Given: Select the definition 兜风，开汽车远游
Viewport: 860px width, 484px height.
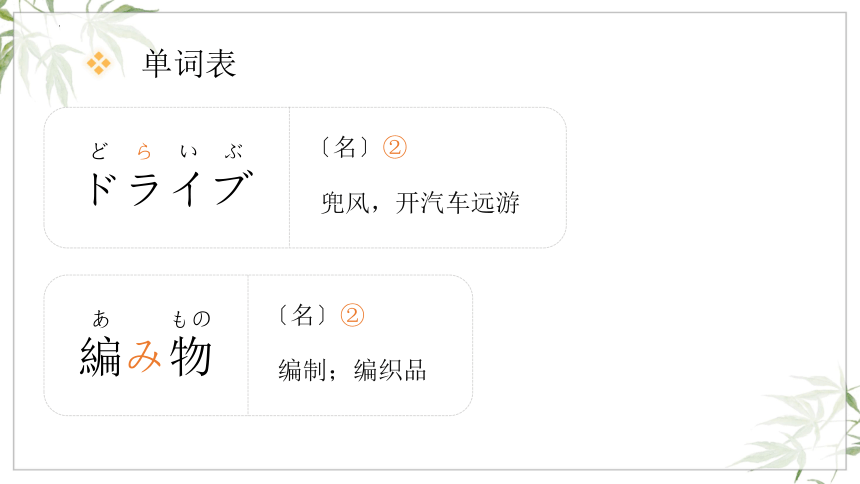Looking at the screenshot, I should click(x=420, y=202).
